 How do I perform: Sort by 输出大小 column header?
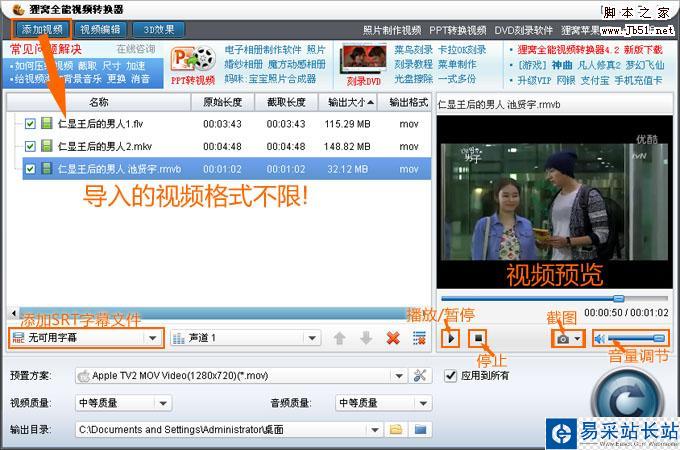click(348, 102)
